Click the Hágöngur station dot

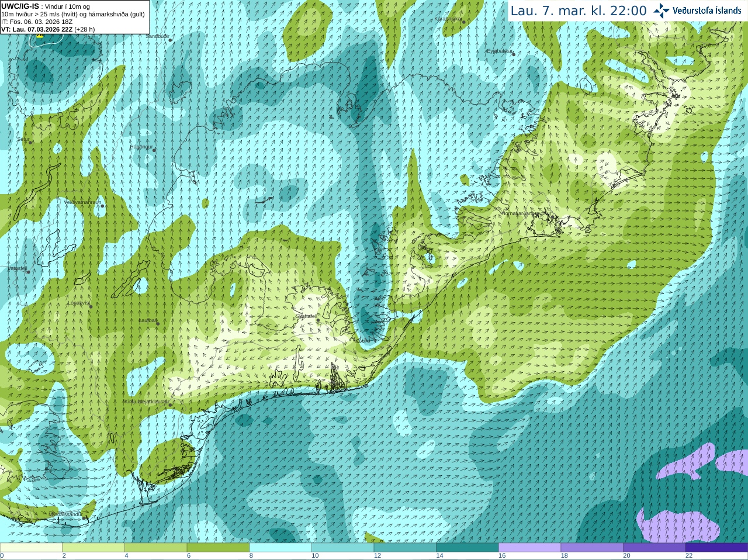click(x=154, y=150)
